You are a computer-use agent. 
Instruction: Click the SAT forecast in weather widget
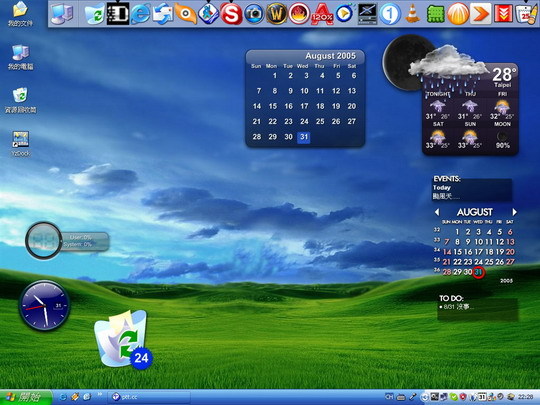(x=438, y=135)
